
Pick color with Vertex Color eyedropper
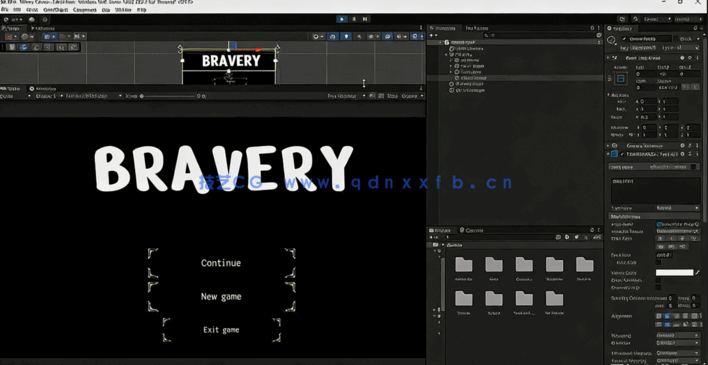tap(698, 272)
